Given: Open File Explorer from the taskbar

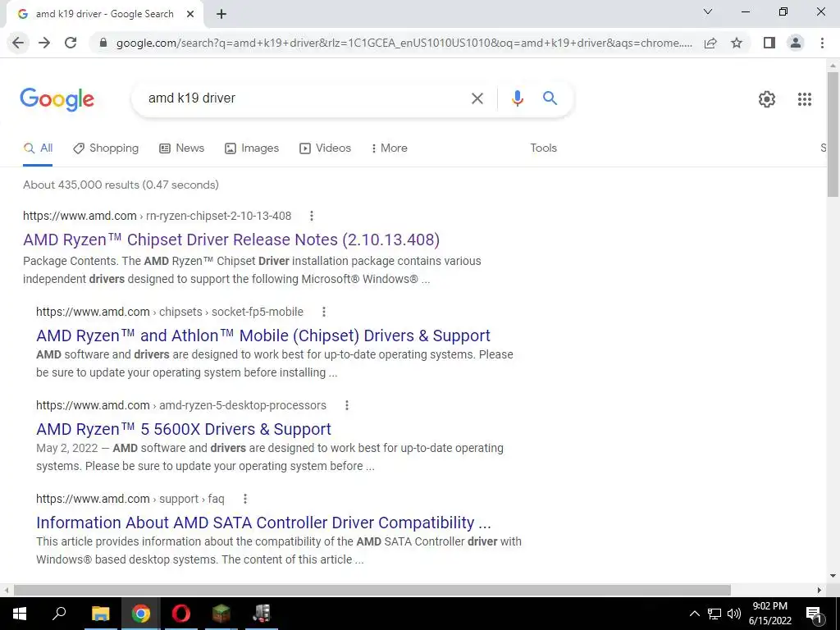Looking at the screenshot, I should point(100,614).
